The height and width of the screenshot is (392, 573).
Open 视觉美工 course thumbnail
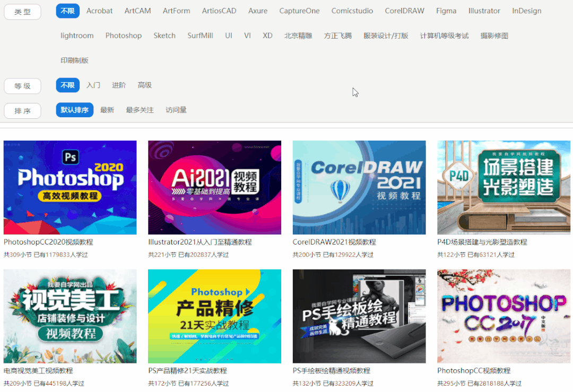tap(70, 316)
